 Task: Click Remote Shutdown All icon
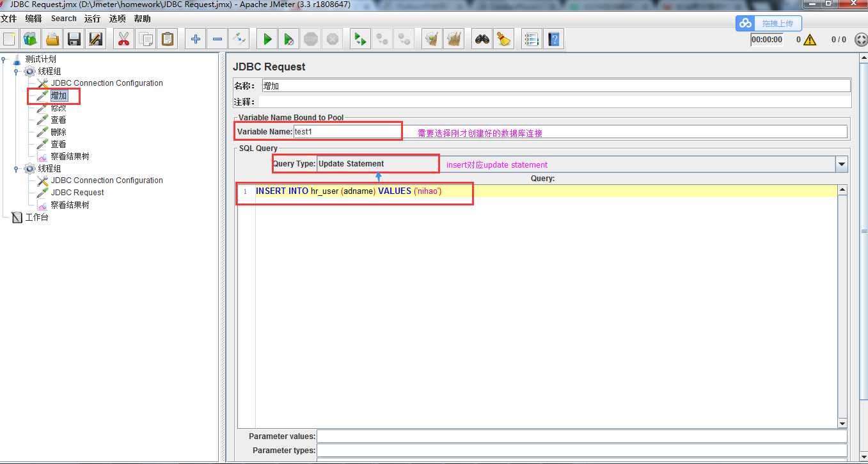404,39
